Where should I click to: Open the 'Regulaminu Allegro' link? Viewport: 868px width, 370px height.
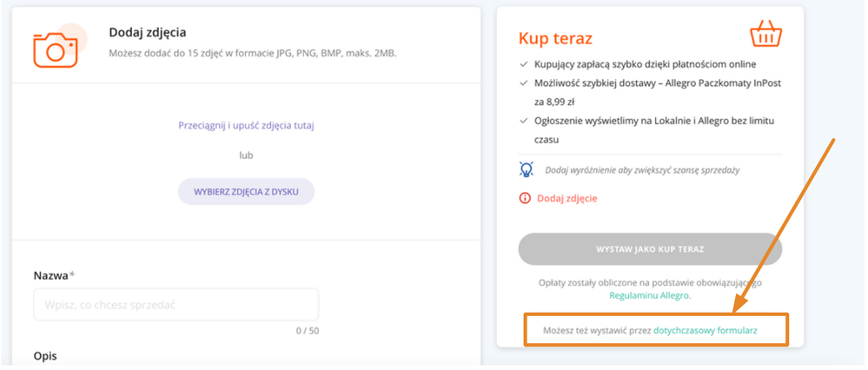[649, 295]
